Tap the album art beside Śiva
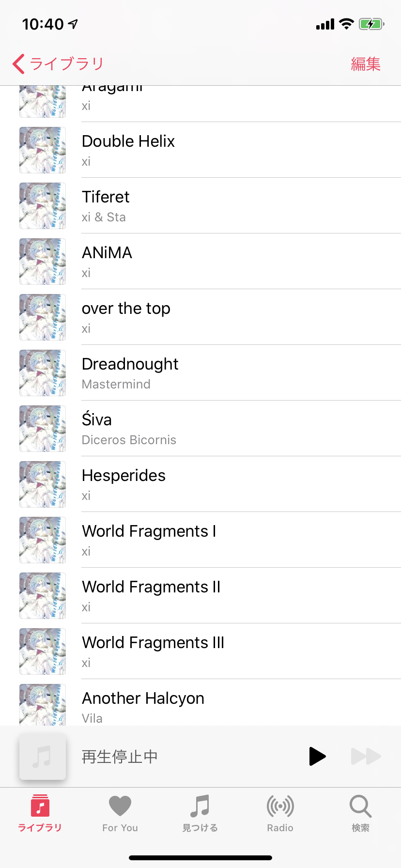The height and width of the screenshot is (868, 401). click(x=43, y=429)
